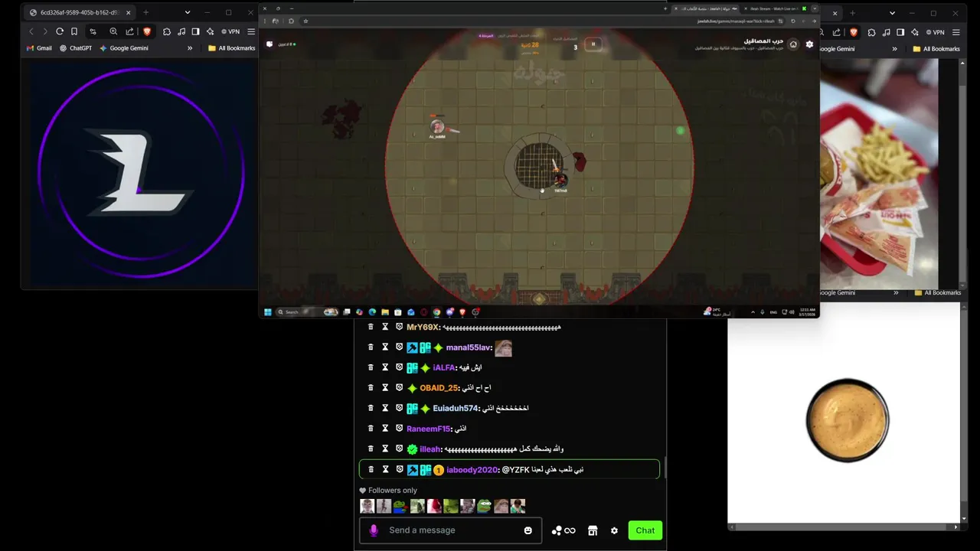Open All Bookmarks in the right browser's top bookmarks bar

click(x=936, y=48)
